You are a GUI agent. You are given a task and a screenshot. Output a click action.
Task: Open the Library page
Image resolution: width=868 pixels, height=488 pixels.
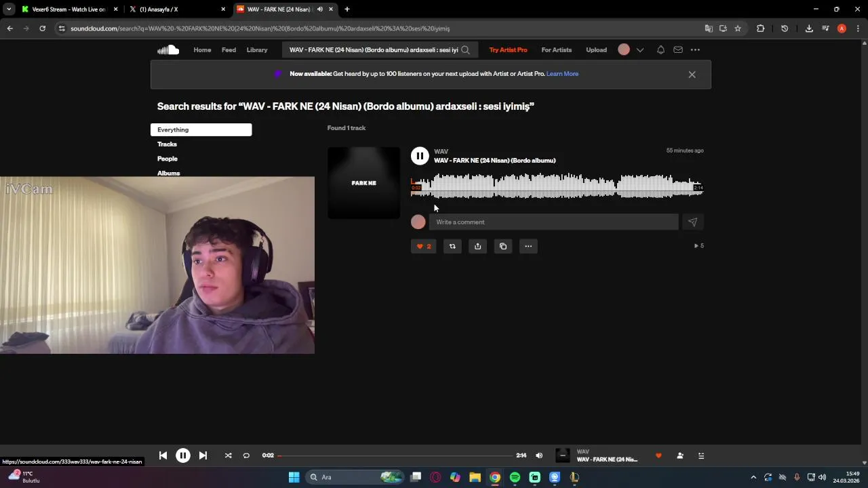[257, 49]
